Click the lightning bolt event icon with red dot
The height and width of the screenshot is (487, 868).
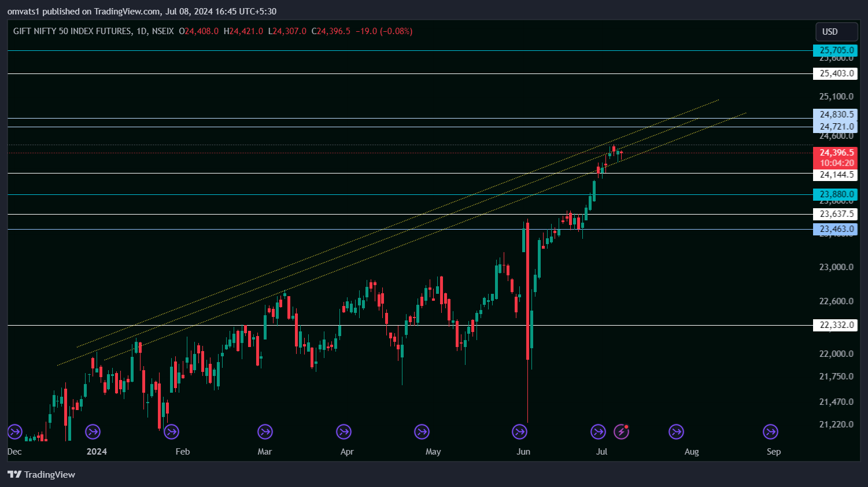(x=622, y=431)
